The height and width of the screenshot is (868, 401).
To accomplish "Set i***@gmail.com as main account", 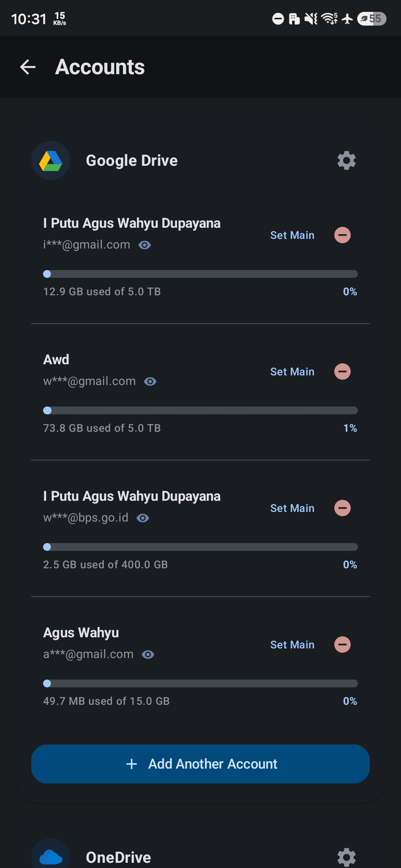I will pos(292,235).
